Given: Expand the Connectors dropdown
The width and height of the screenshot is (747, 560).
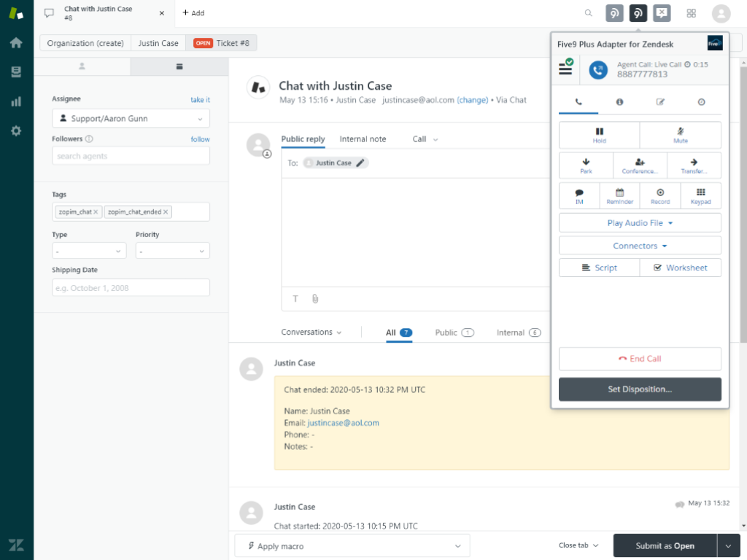Looking at the screenshot, I should 640,246.
